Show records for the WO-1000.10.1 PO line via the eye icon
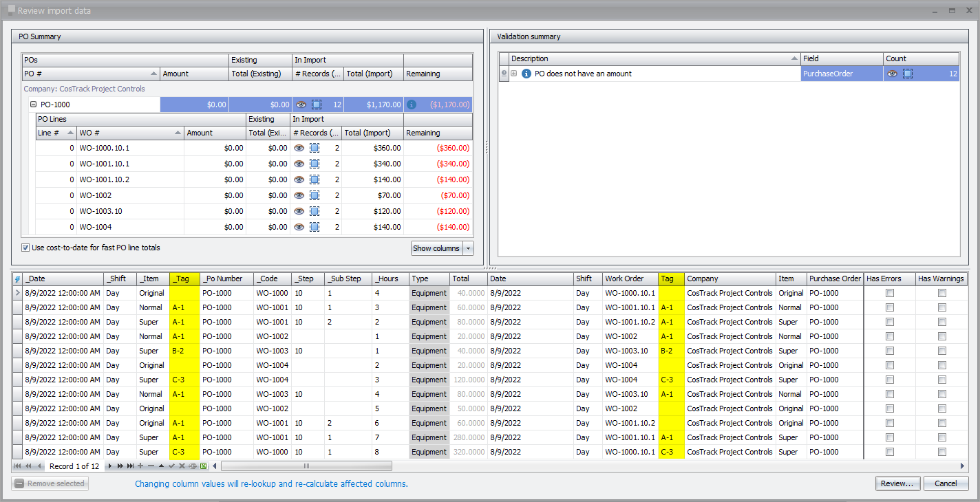 (299, 148)
